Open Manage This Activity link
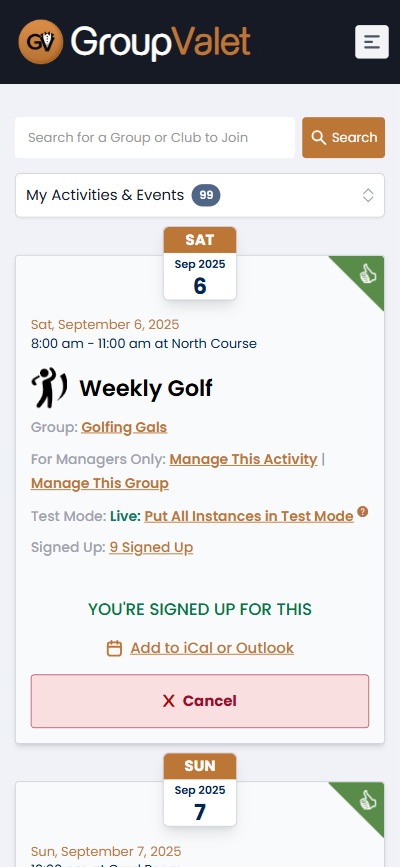Screen dimensions: 400x867 click(x=243, y=459)
